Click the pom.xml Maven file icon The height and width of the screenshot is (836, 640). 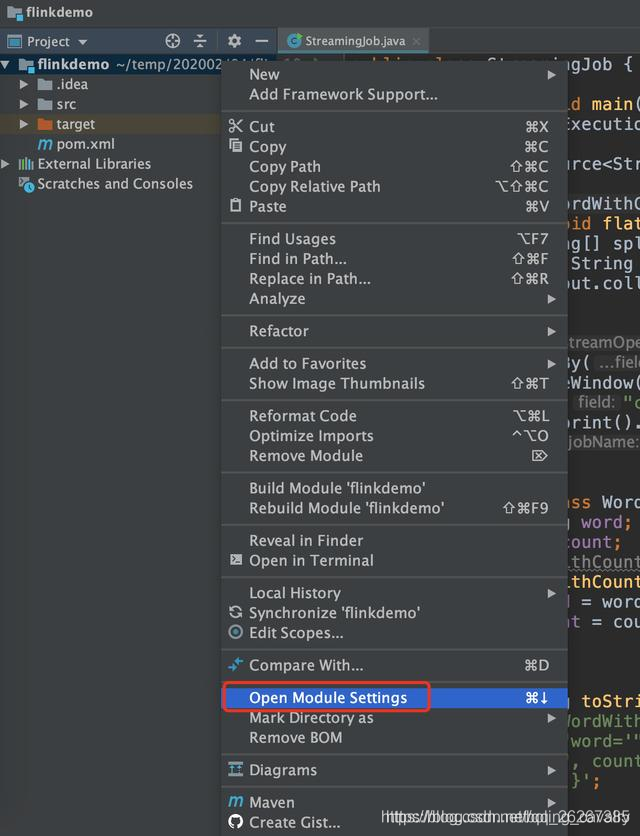point(45,144)
